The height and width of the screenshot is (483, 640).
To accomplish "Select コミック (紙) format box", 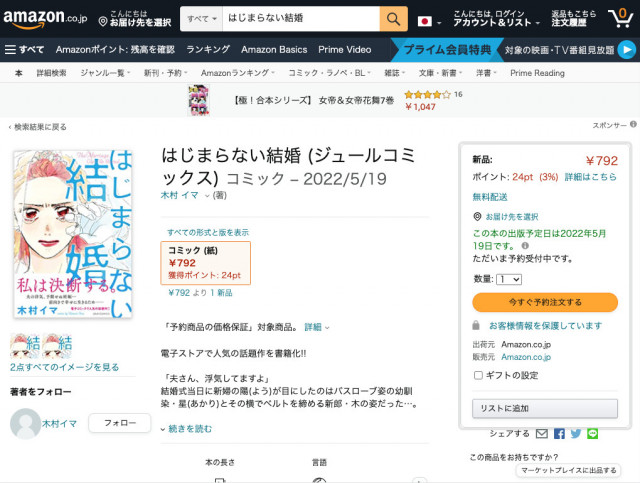I will 205,263.
